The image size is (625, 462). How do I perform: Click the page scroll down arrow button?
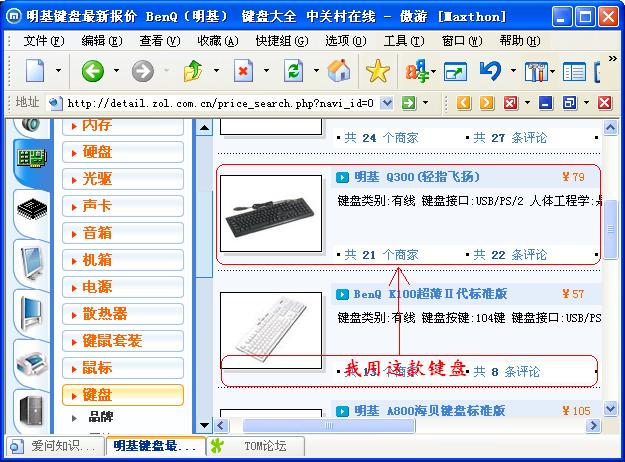coord(610,408)
